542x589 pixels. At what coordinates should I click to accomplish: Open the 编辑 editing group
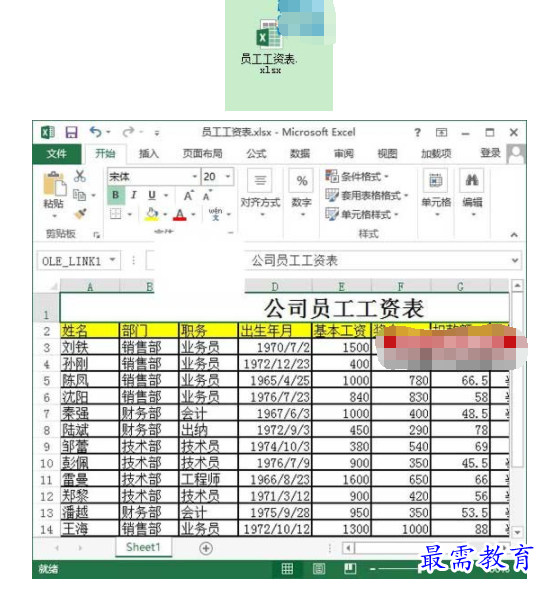(x=472, y=193)
